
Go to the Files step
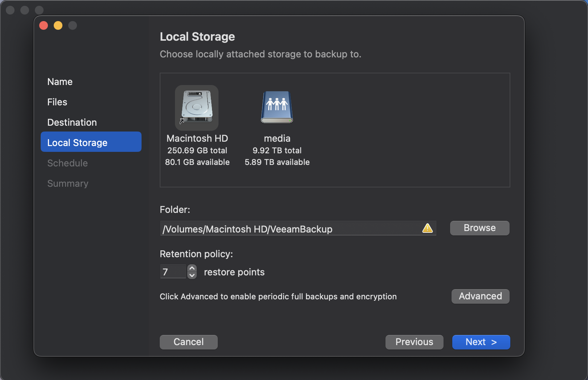[57, 102]
